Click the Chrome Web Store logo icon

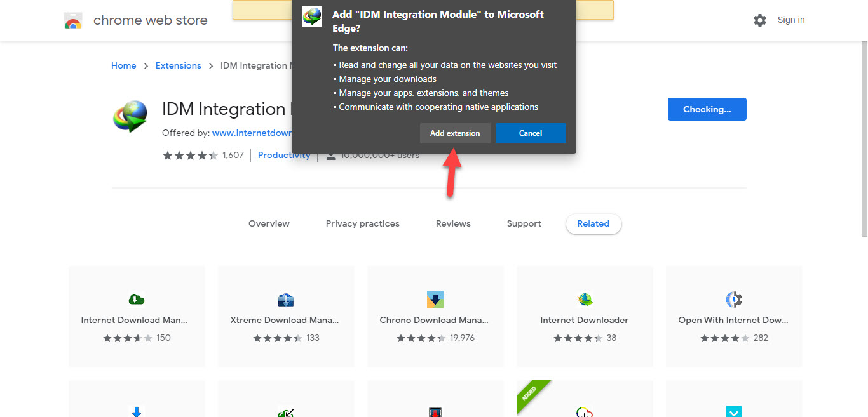tap(73, 21)
